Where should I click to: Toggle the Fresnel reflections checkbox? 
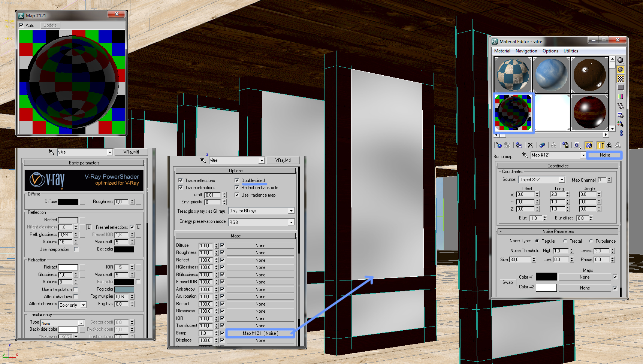[x=132, y=227]
